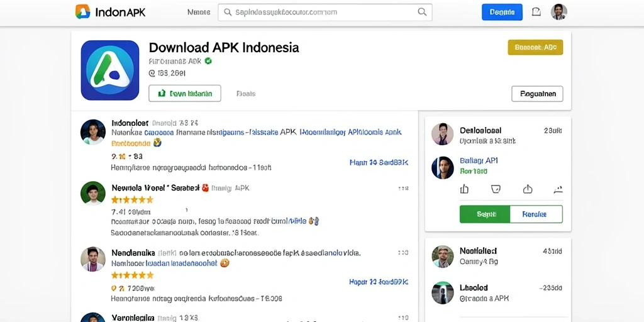Image resolution: width=644 pixels, height=322 pixels.
Task: Click the cookie emoji in Nendenaika review
Action: 225,263
